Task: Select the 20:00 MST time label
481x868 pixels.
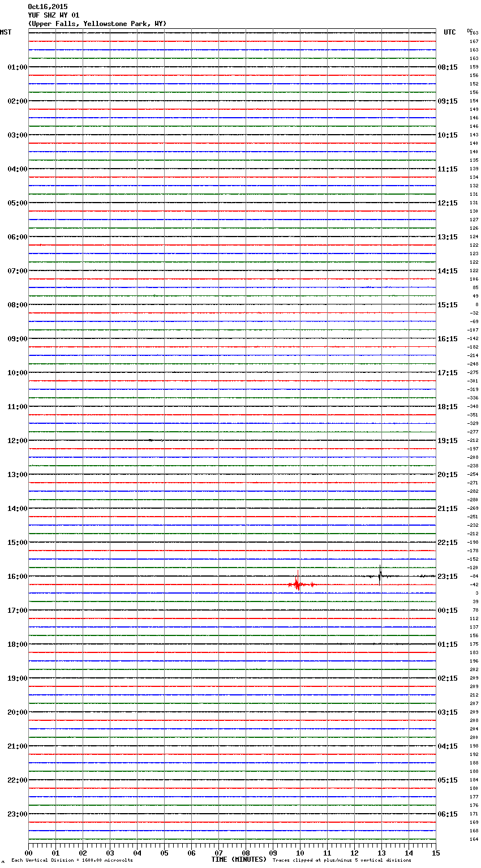Action: [x=18, y=712]
